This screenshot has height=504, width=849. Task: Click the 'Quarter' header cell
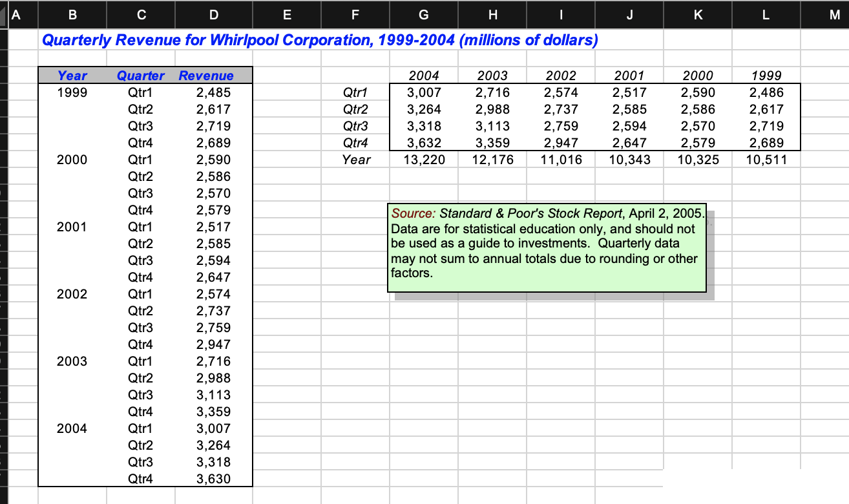(141, 76)
